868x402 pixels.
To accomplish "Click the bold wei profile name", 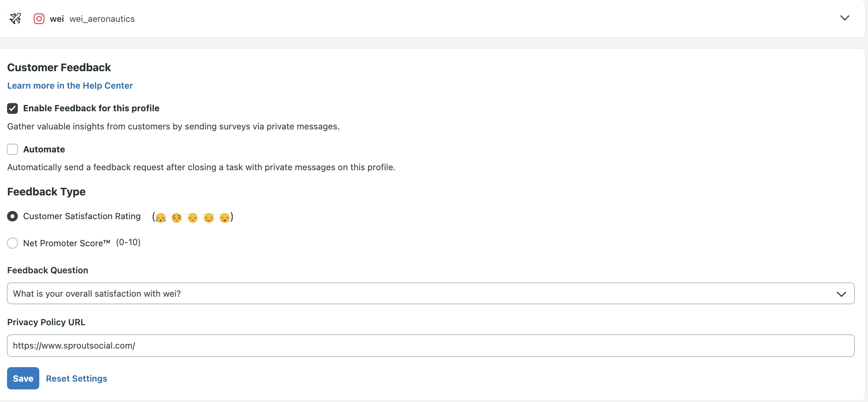I will pyautogui.click(x=57, y=19).
